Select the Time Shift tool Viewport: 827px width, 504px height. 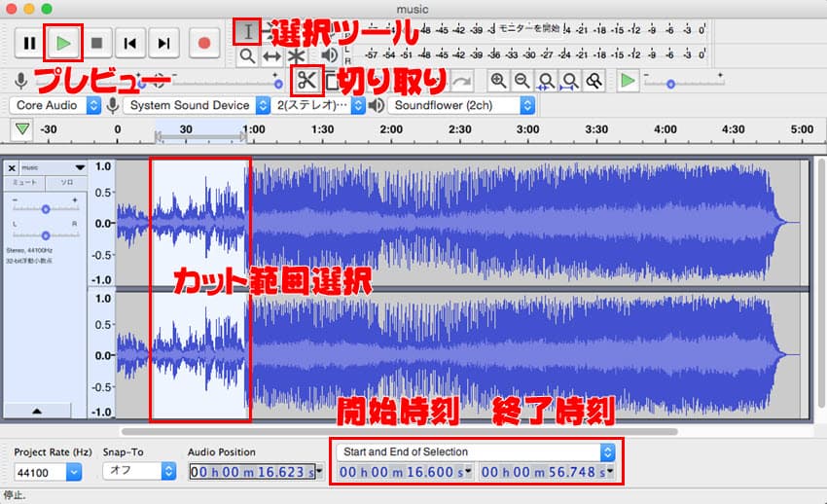pos(271,55)
